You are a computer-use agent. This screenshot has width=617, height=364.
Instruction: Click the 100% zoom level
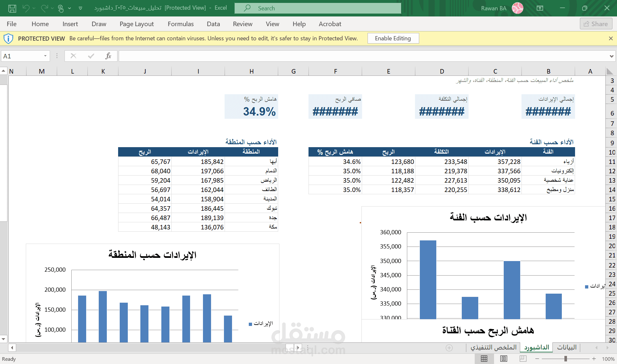(608, 359)
